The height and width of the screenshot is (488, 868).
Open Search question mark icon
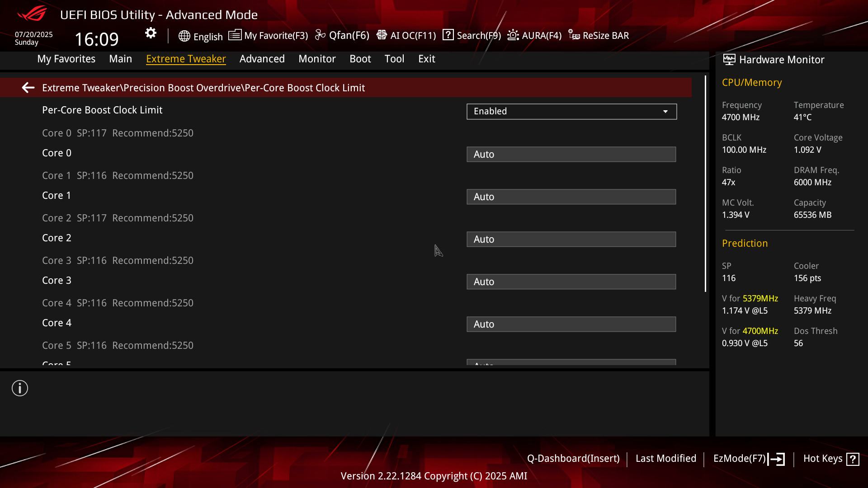[448, 35]
